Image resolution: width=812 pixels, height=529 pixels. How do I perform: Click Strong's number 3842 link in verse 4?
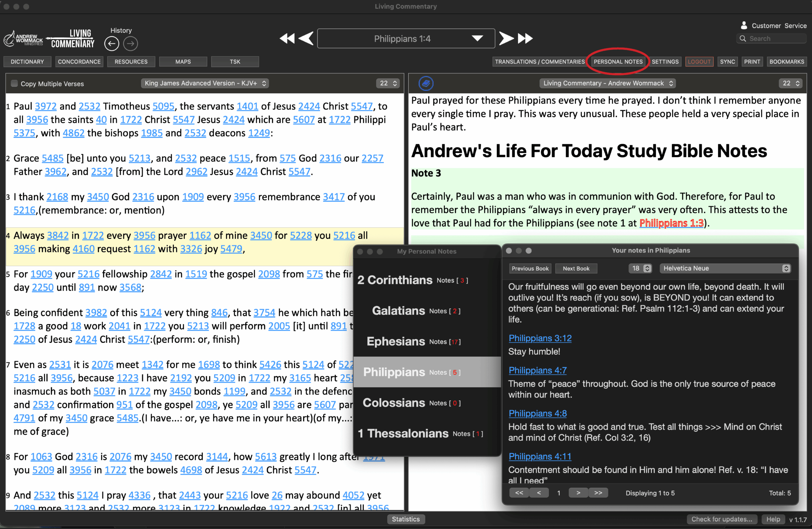58,235
